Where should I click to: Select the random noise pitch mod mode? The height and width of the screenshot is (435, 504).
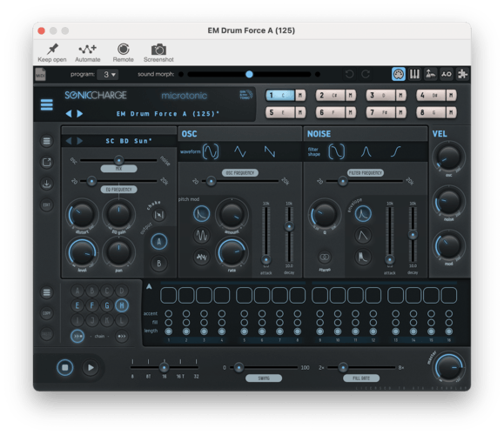(x=202, y=257)
